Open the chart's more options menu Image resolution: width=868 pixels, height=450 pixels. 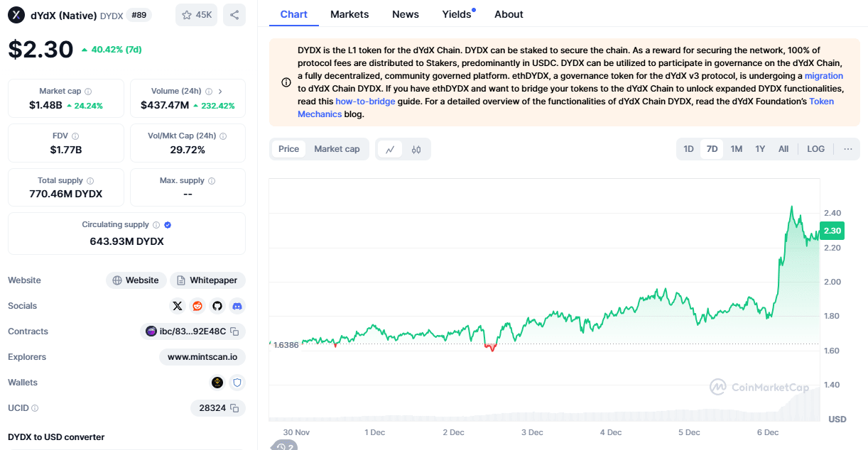coord(848,149)
